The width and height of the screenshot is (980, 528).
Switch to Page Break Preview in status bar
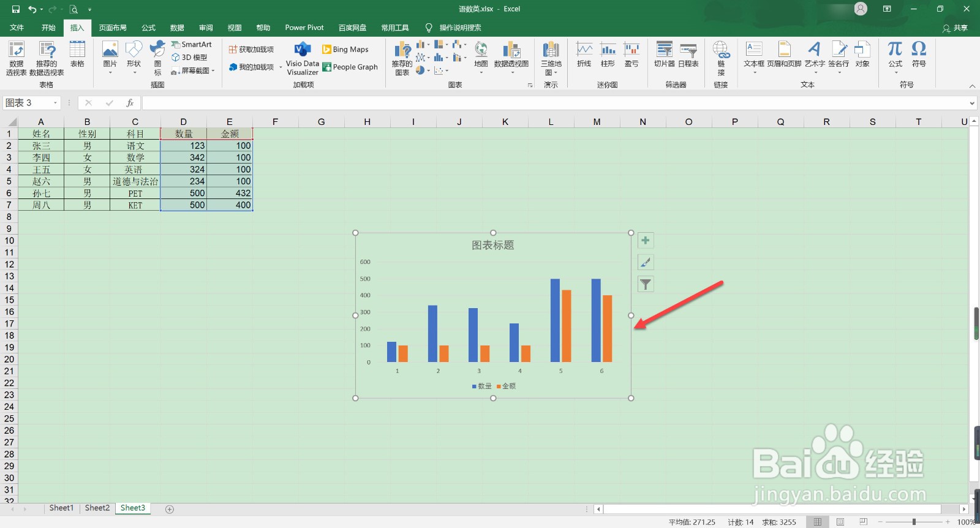coord(864,522)
